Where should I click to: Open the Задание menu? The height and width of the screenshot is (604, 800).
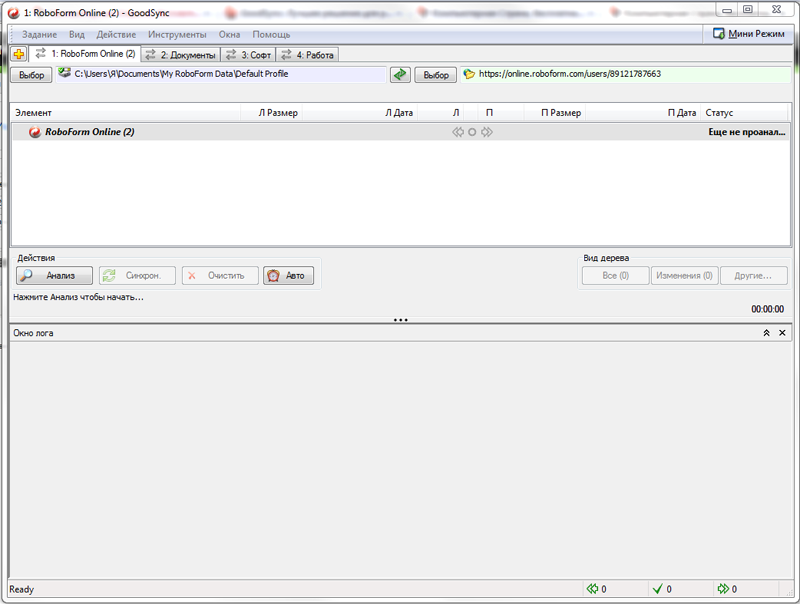pos(39,35)
